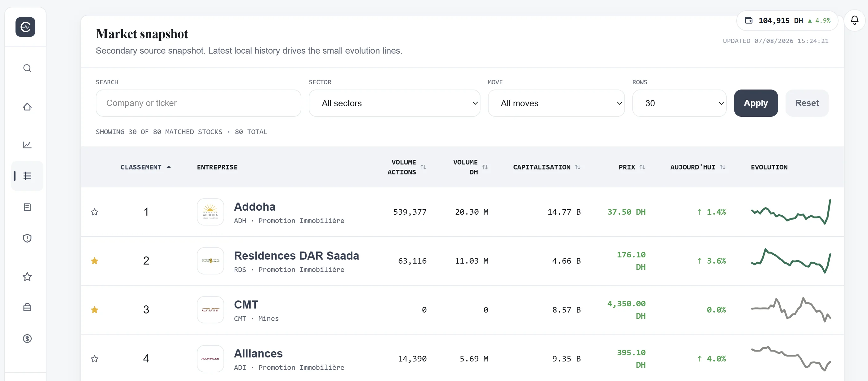Sort by Aujourd'hui column
Viewport: 868px width, 381px height.
[697, 167]
